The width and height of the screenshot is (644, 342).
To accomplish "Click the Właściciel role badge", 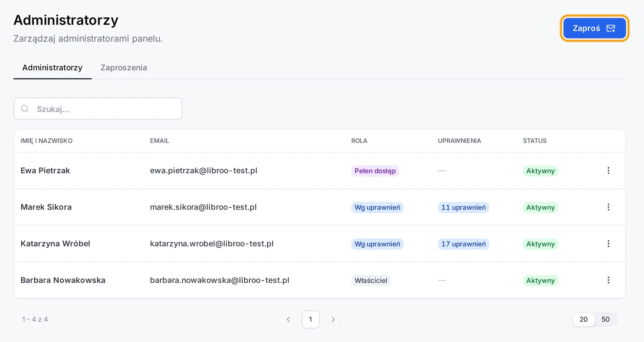I will [371, 281].
